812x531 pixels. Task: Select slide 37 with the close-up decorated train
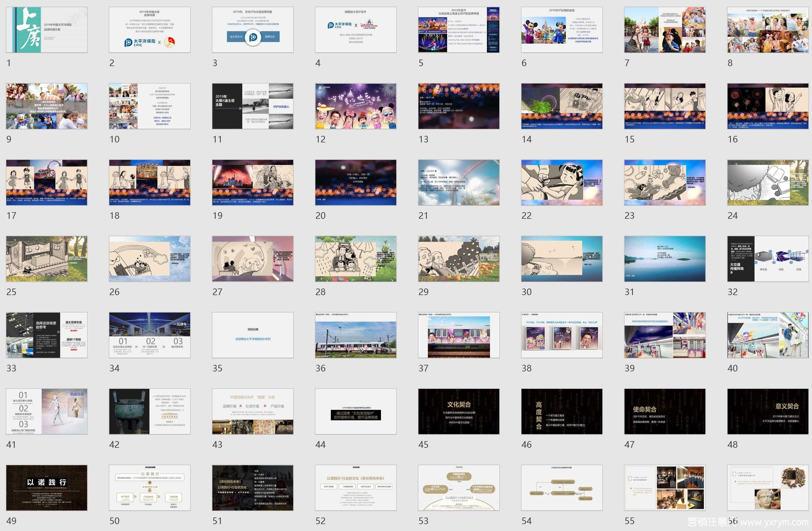pyautogui.click(x=459, y=335)
